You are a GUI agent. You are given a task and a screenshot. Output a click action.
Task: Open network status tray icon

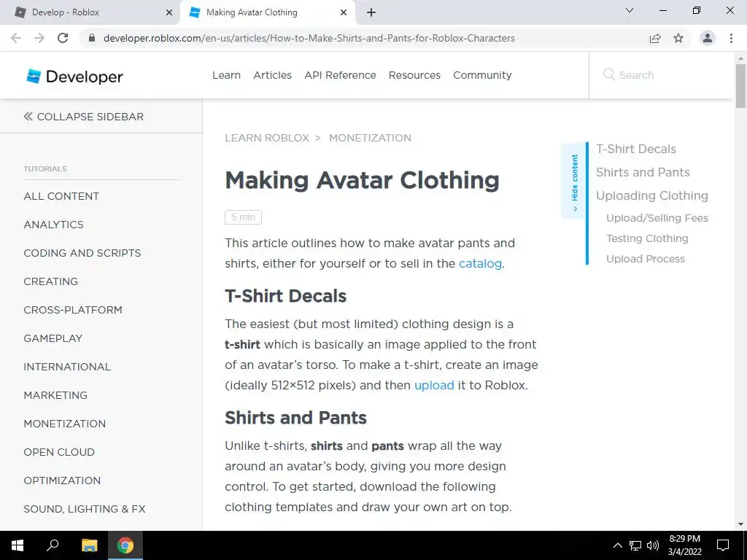pyautogui.click(x=635, y=545)
